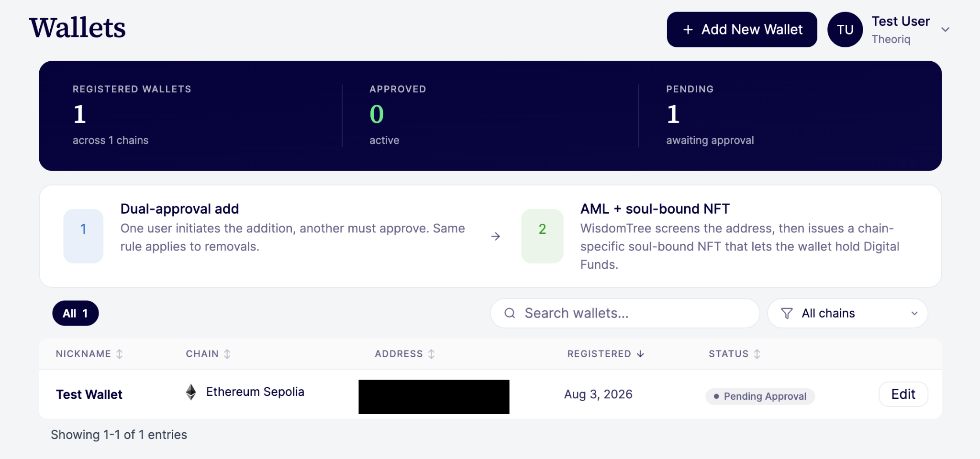Viewport: 980px width, 459px height.
Task: Edit the Test Wallet entry
Action: click(x=903, y=394)
